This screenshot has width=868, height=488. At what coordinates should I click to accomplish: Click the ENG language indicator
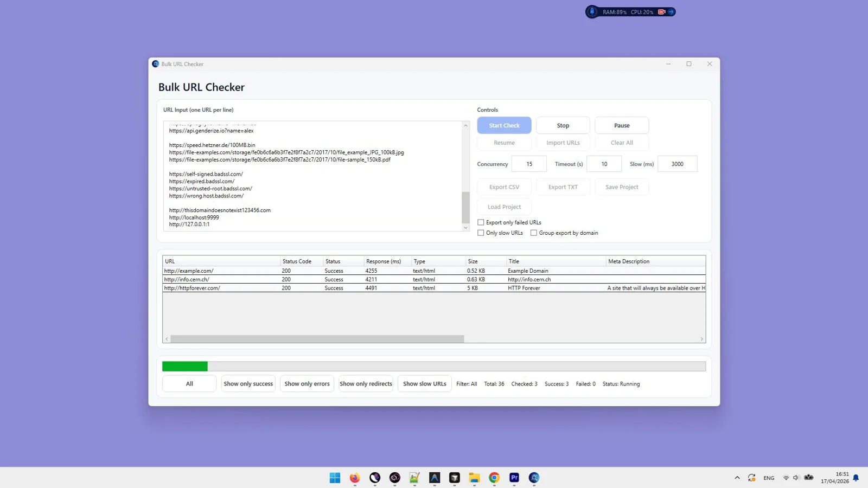point(769,478)
